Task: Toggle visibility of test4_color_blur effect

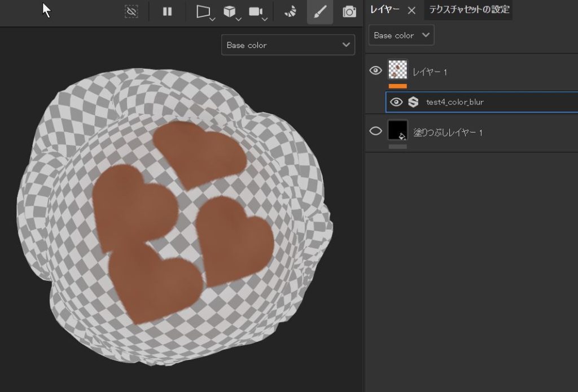Action: (x=396, y=102)
